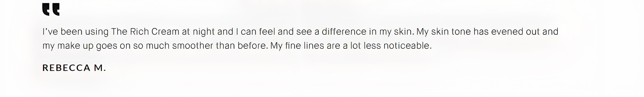Click the words "make up"
The height and width of the screenshot is (97, 644).
75,46
